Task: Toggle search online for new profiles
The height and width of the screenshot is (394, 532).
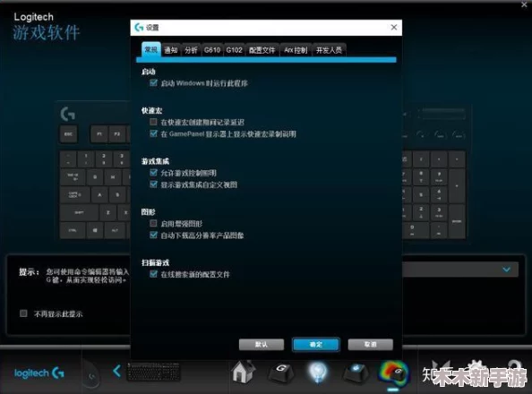Action: click(x=153, y=274)
